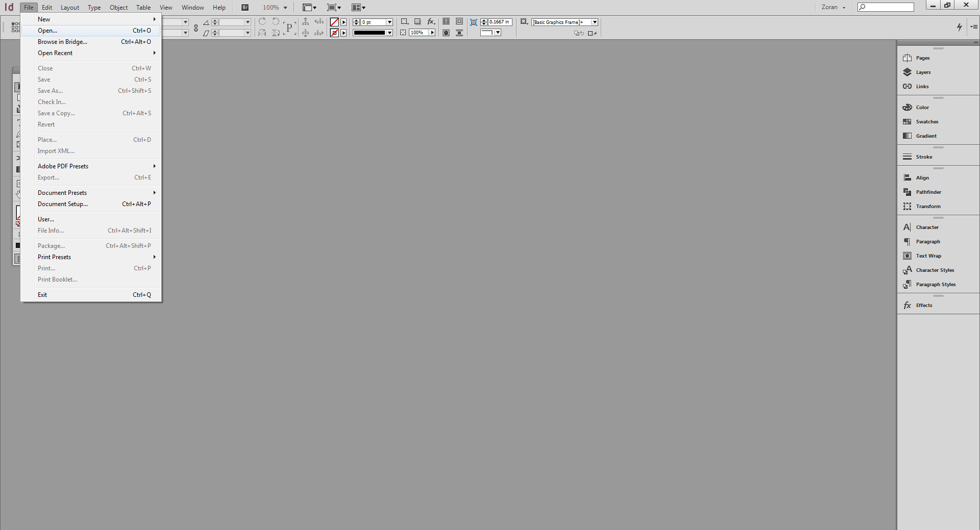Click the stroke color swatch in control bar
980x530 pixels.
[x=334, y=33]
